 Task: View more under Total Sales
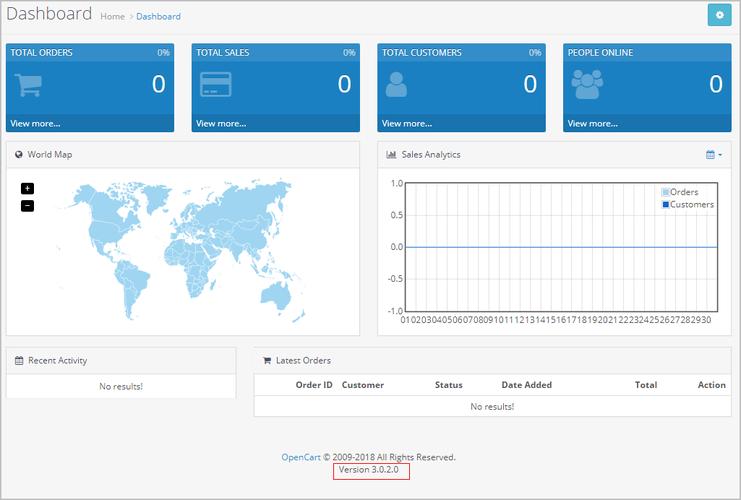click(x=221, y=124)
